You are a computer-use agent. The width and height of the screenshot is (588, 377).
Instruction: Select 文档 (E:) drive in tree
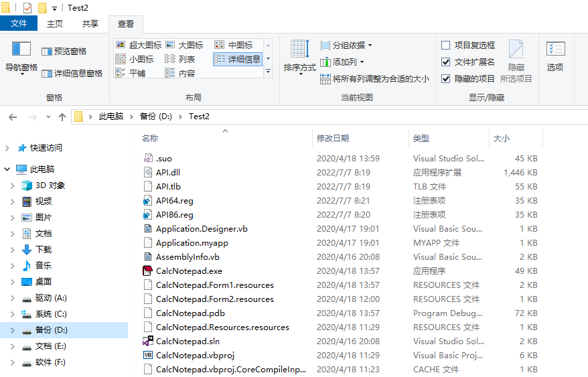point(51,346)
